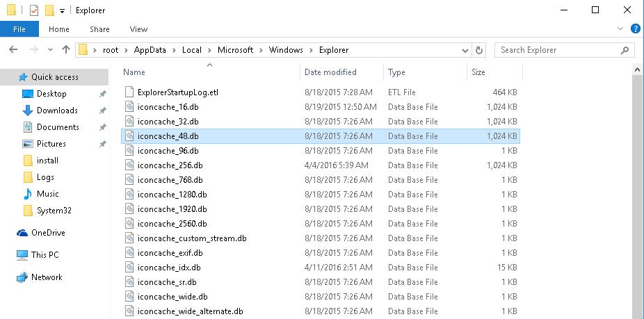Open recent locations dropdown arrow
The width and height of the screenshot is (644, 319).
click(51, 50)
